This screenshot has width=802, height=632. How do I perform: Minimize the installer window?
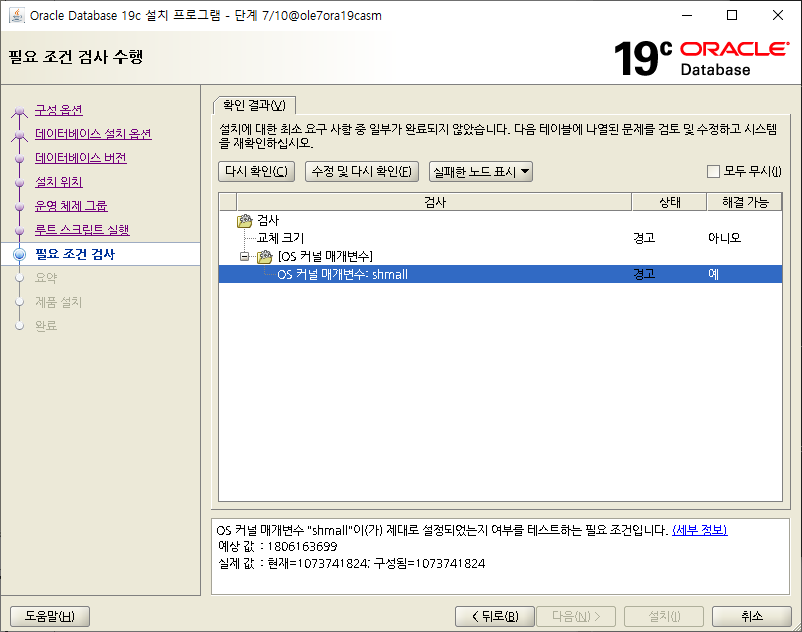[687, 15]
